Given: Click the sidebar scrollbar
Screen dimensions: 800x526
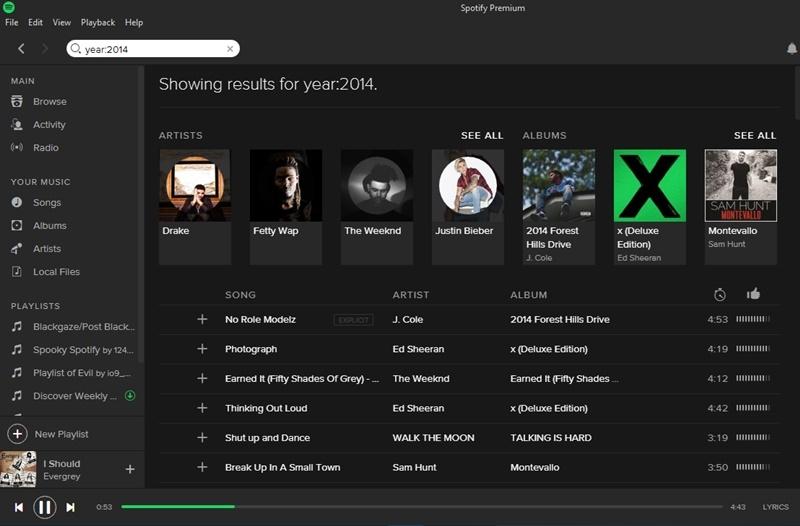Looking at the screenshot, I should [x=141, y=214].
